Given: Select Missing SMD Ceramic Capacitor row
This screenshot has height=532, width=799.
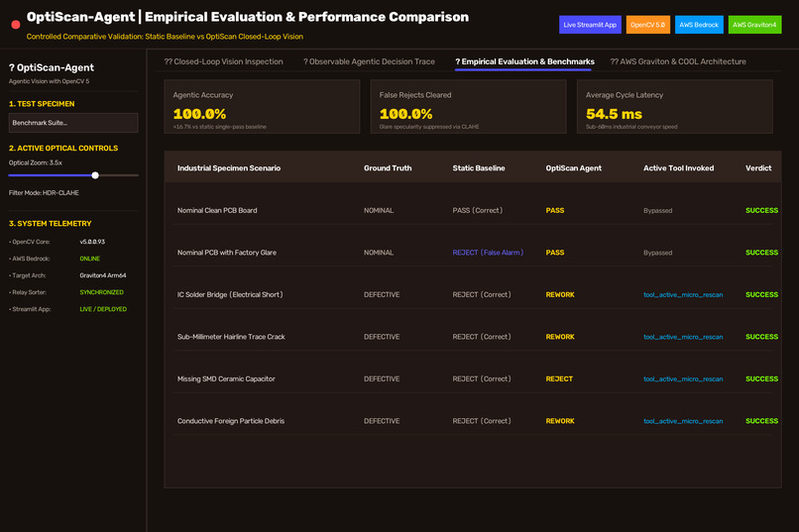Looking at the screenshot, I should point(473,378).
